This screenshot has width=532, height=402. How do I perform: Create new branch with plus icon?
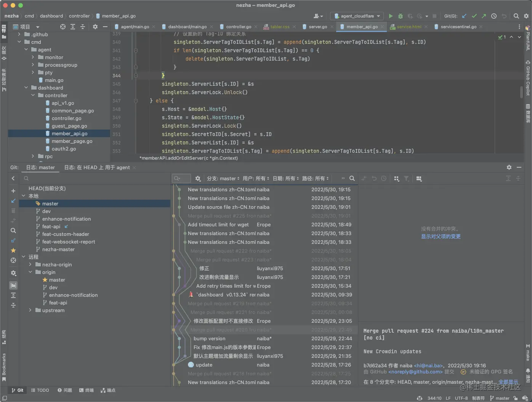(13, 191)
